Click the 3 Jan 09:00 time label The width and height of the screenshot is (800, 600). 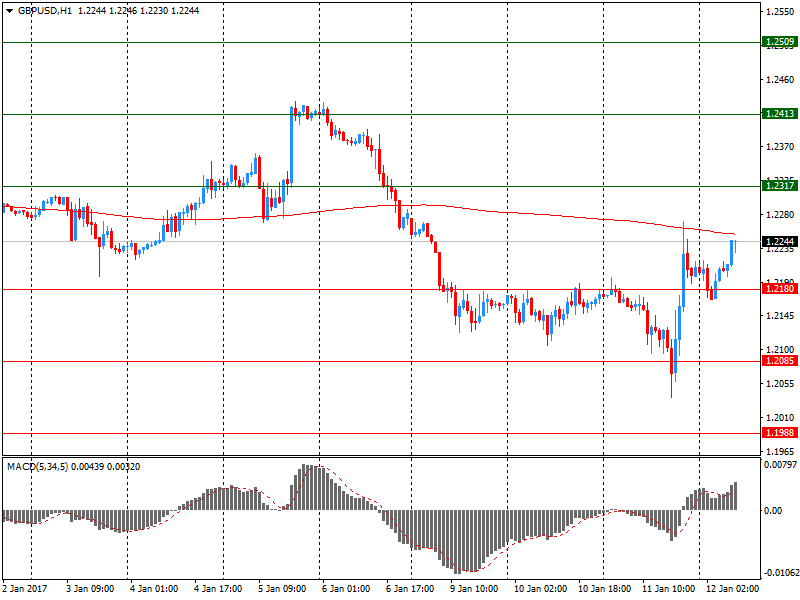point(90,589)
